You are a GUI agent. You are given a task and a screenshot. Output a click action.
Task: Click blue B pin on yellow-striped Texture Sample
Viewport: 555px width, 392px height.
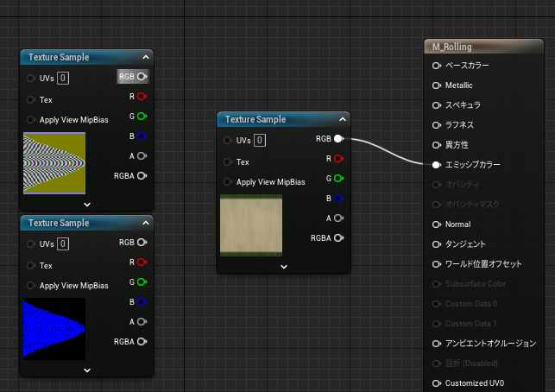pyautogui.click(x=142, y=136)
